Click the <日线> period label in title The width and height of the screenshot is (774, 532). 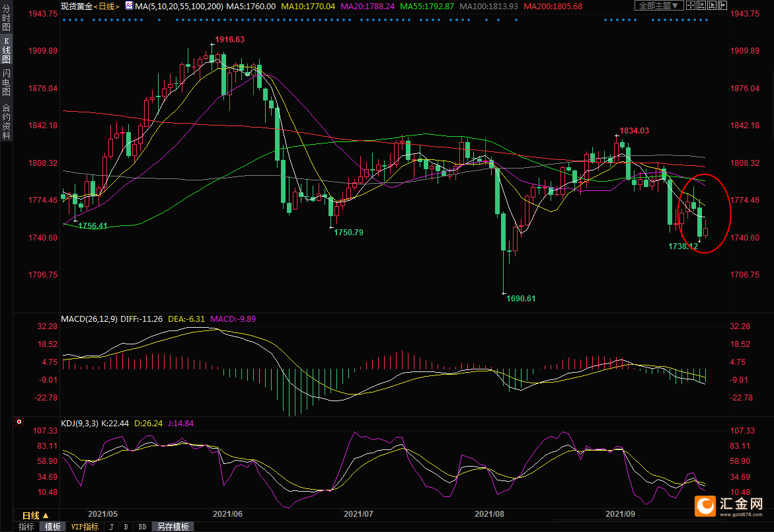tap(106, 7)
